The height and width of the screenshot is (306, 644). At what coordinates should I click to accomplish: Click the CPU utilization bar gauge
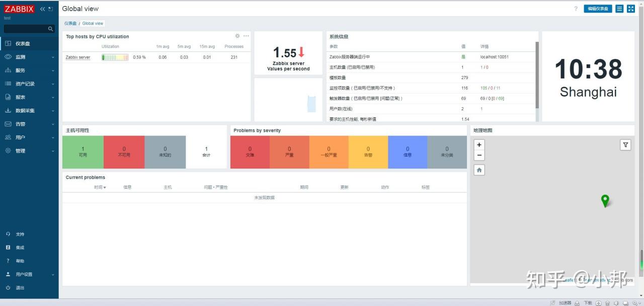115,57
